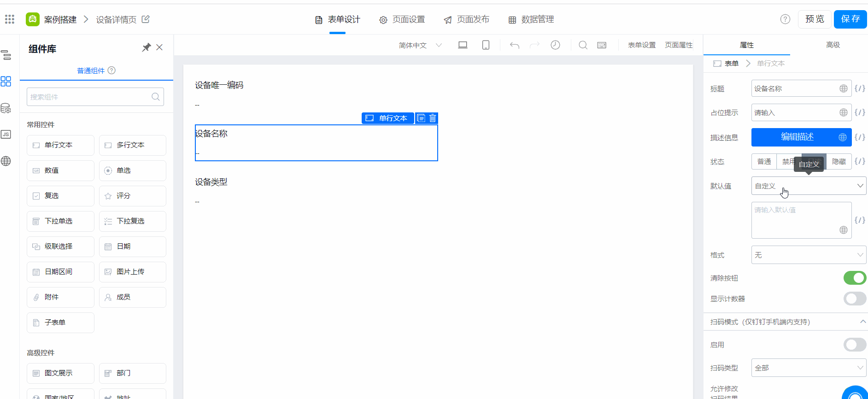Open the 高级 advanced tab
Screen dimensions: 868x399
pyautogui.click(x=833, y=45)
